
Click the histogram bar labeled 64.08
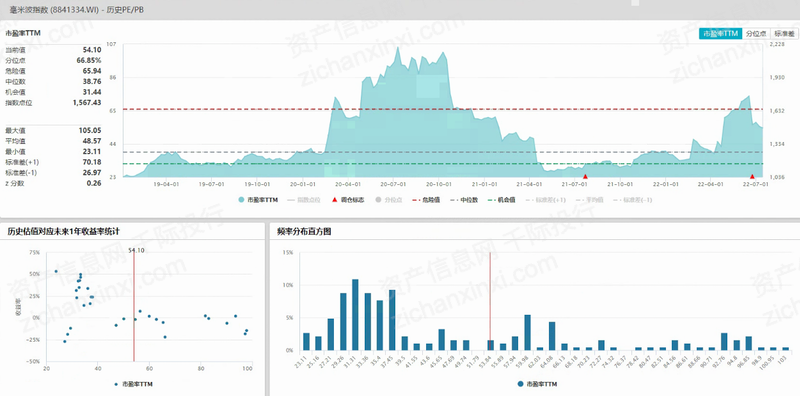pos(552,336)
